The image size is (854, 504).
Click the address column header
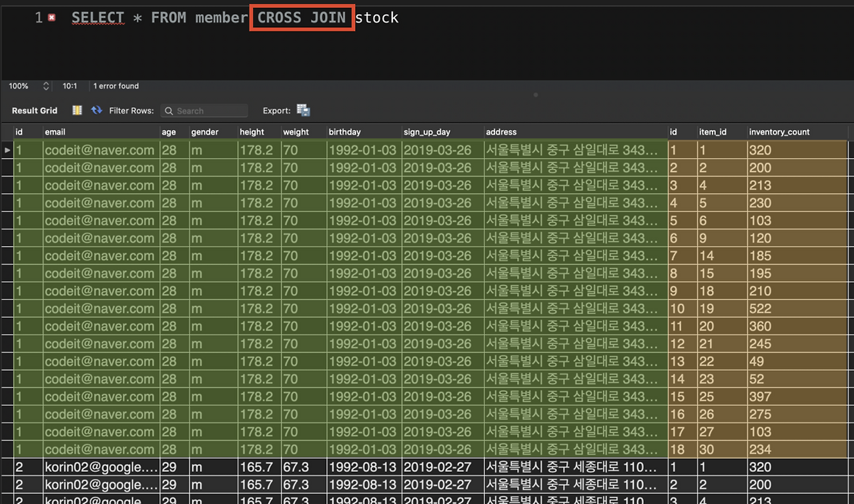pos(576,132)
